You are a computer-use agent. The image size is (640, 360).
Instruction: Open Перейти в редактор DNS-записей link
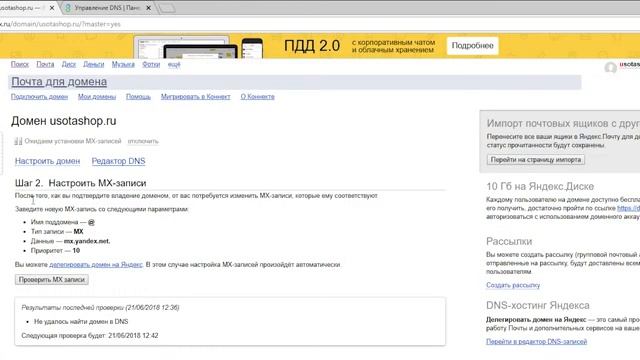pyautogui.click(x=536, y=341)
